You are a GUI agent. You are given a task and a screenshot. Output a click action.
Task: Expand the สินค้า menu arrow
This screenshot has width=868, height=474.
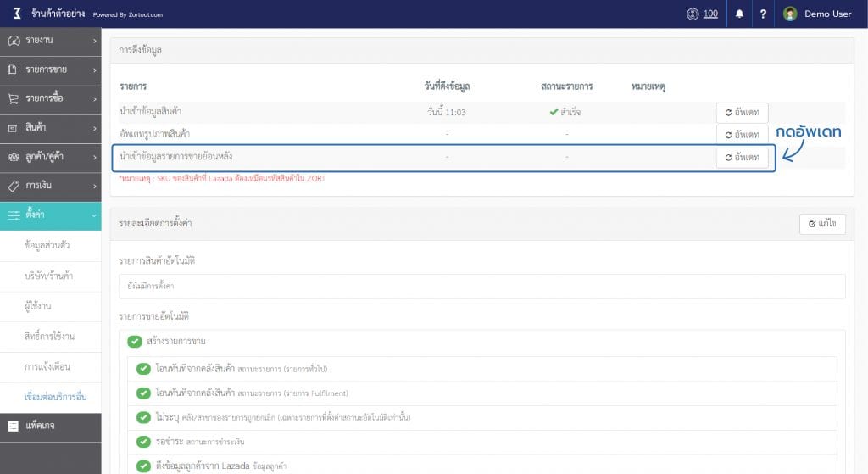pos(95,128)
